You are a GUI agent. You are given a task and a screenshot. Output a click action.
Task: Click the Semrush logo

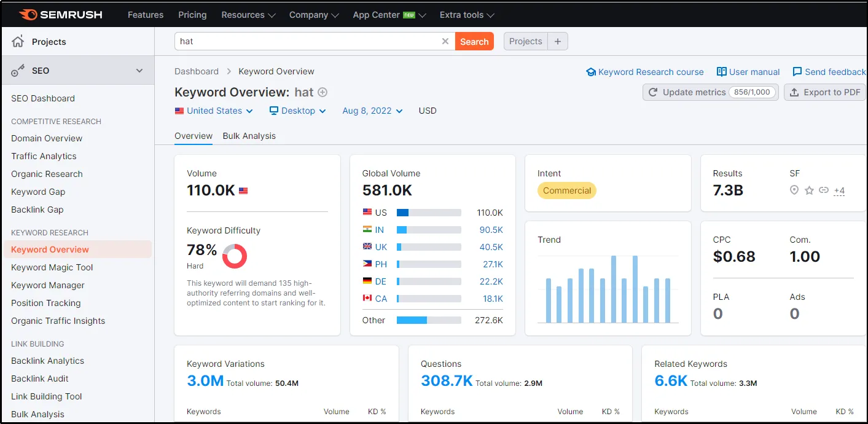point(59,14)
